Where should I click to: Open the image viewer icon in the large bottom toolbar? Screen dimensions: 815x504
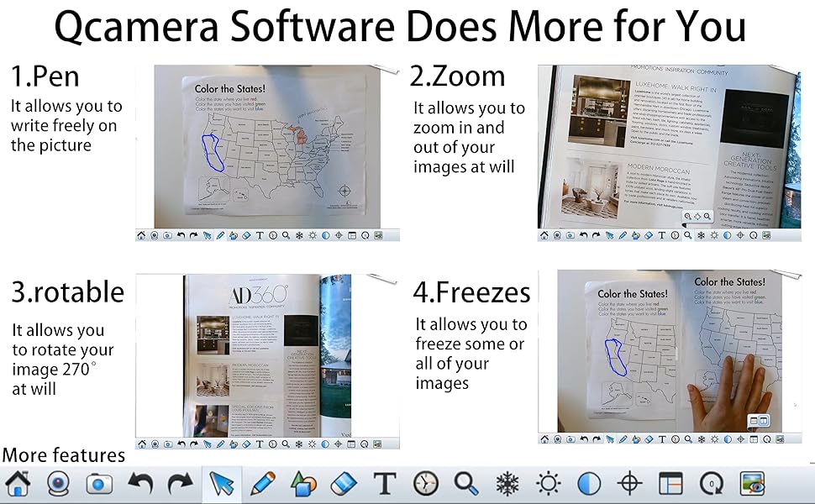click(752, 484)
